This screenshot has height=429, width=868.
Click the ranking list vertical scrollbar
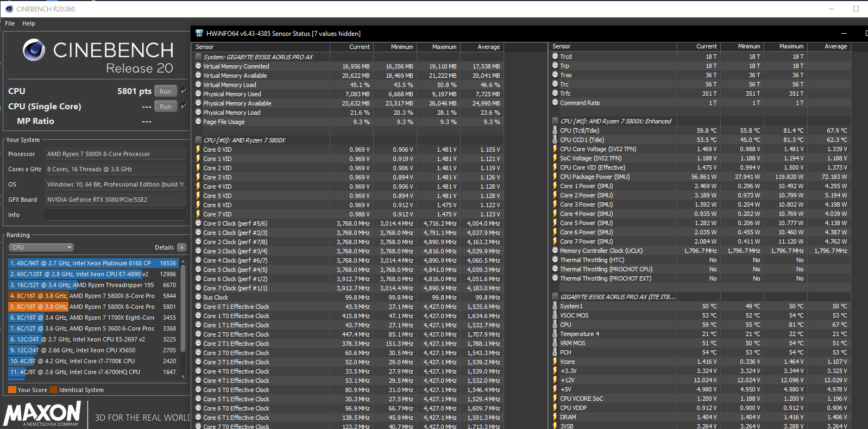(x=183, y=318)
